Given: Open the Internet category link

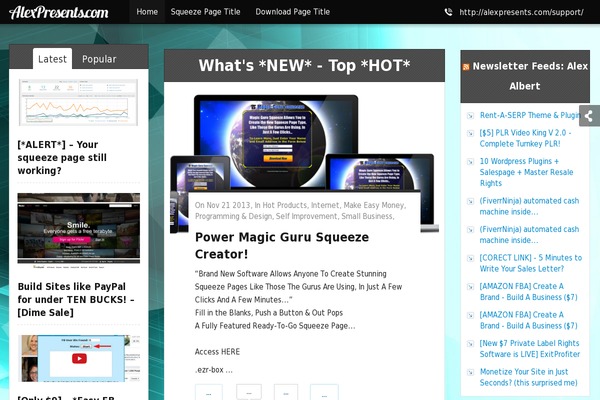Looking at the screenshot, I should tap(325, 205).
